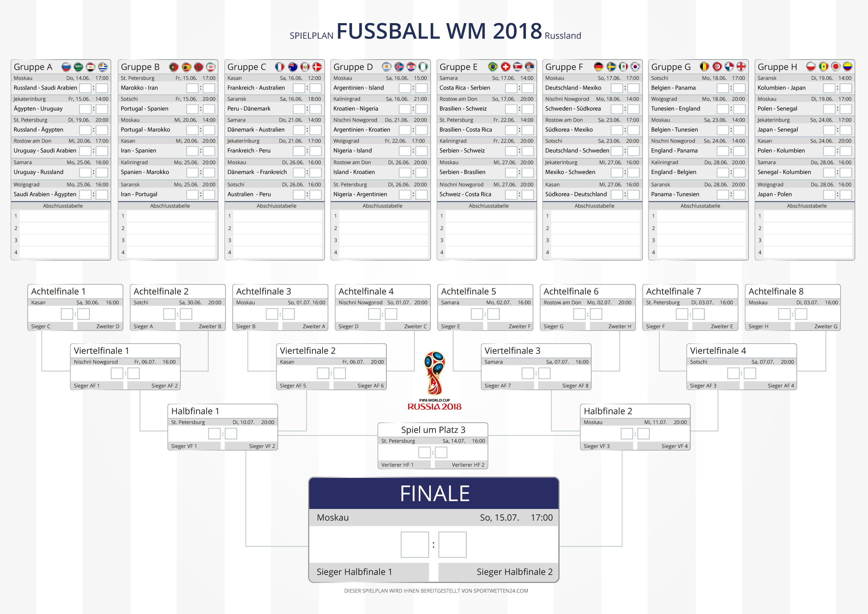Viewport: 868px width, 614px height.
Task: Click right score box of Spiel um Platz 3
Action: 441,452
